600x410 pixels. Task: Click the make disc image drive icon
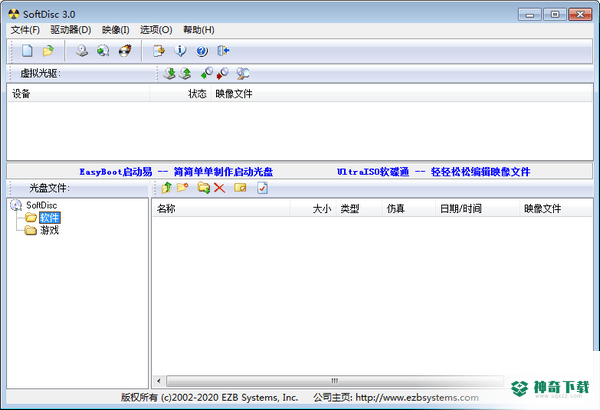(x=82, y=51)
